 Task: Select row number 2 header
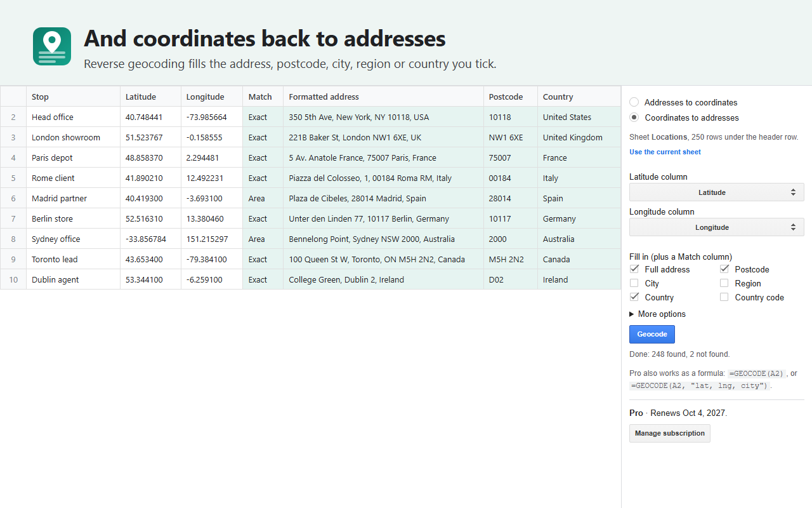(x=13, y=117)
